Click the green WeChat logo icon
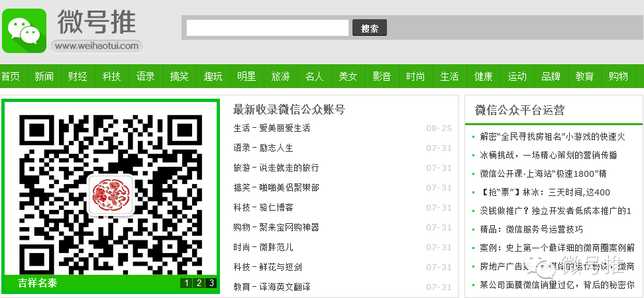The height and width of the screenshot is (298, 644). click(x=25, y=30)
